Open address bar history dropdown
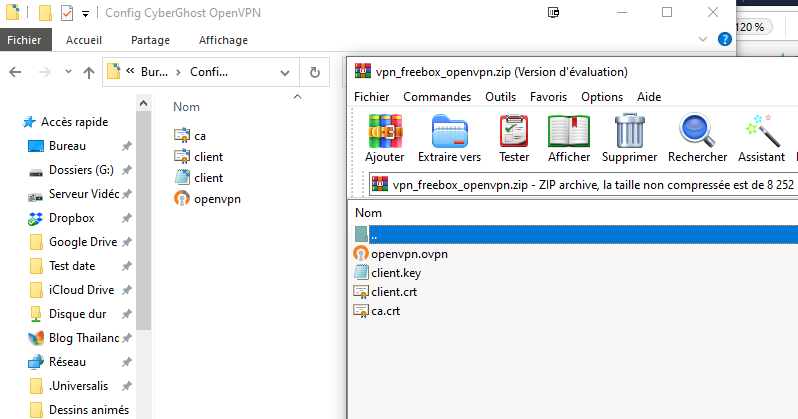 285,73
